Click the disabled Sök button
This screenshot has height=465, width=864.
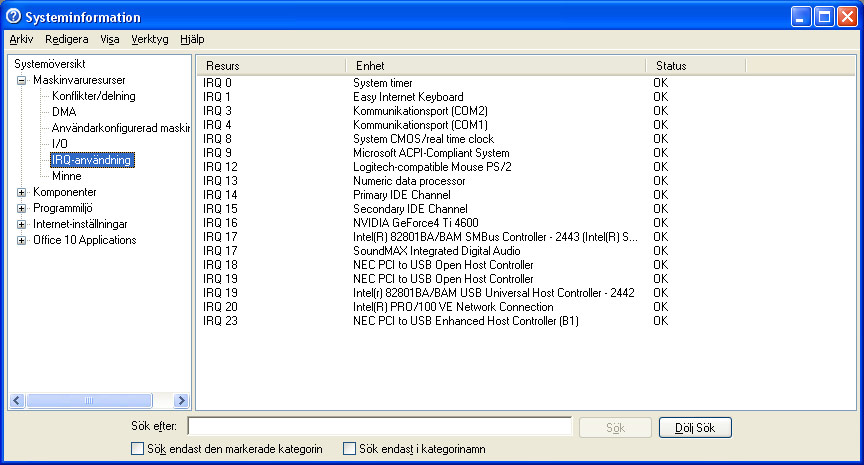[615, 428]
